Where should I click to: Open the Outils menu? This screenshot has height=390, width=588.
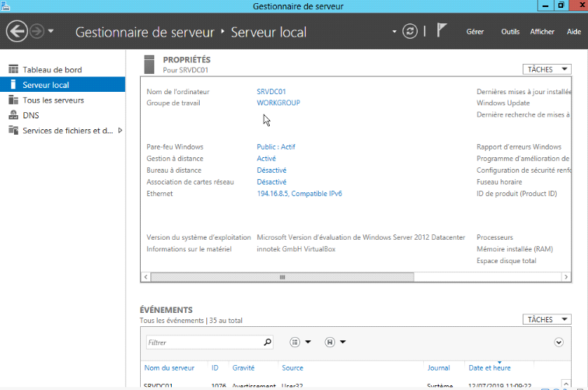pos(510,32)
